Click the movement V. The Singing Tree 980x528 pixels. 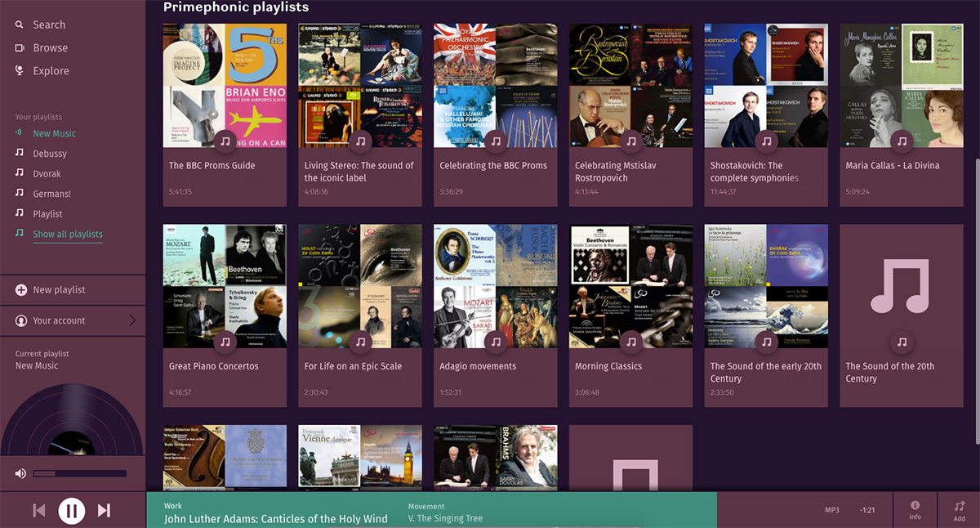click(x=445, y=518)
